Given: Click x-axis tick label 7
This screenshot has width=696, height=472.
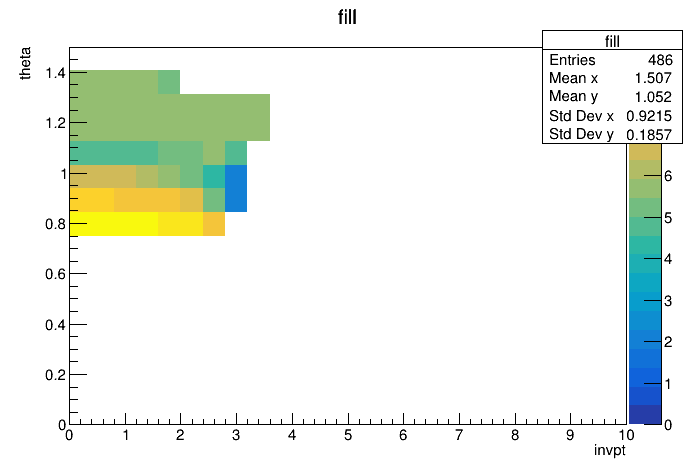Looking at the screenshot, I should tap(459, 435).
